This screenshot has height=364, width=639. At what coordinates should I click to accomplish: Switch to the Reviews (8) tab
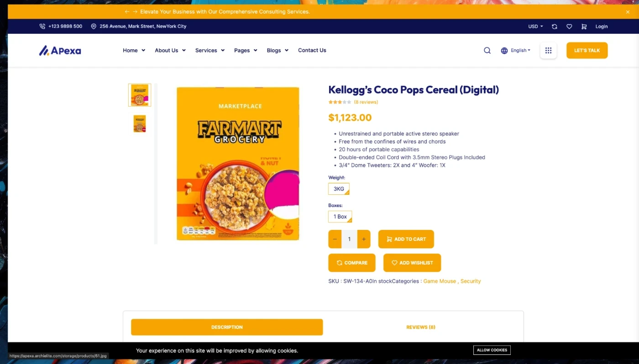click(421, 327)
